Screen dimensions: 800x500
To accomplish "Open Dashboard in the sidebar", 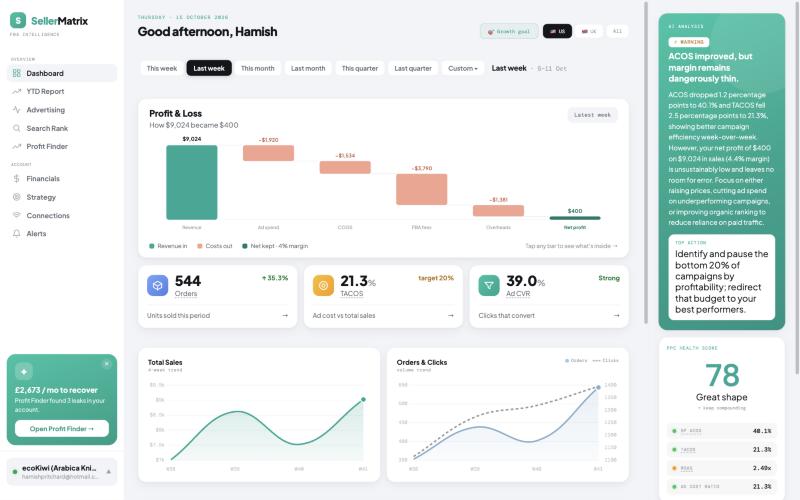I will [62, 73].
